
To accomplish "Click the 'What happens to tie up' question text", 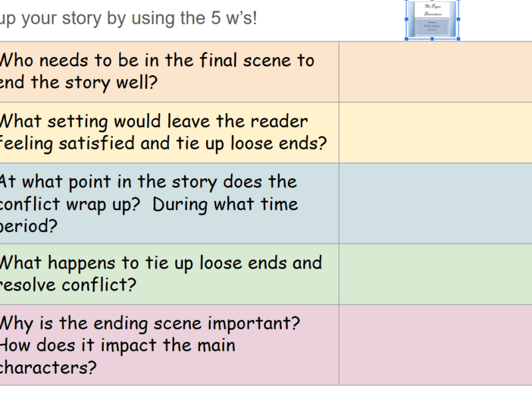I will pos(160,263).
